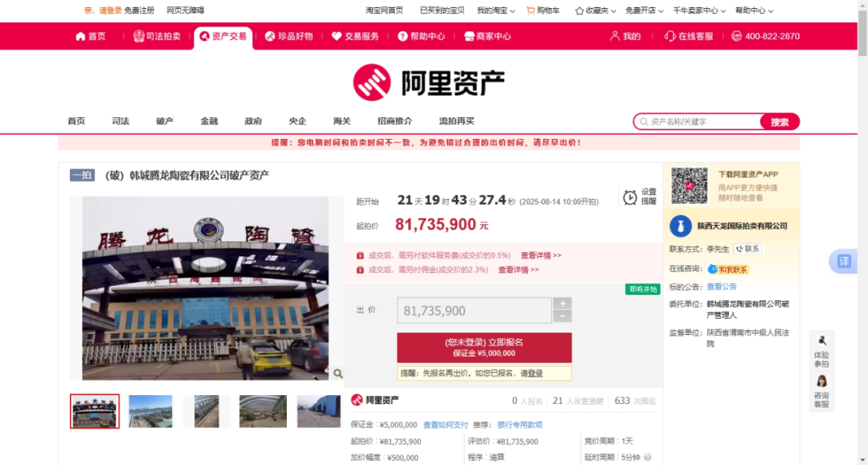
Task: Select first thumbnail of factory gate
Action: coord(95,411)
